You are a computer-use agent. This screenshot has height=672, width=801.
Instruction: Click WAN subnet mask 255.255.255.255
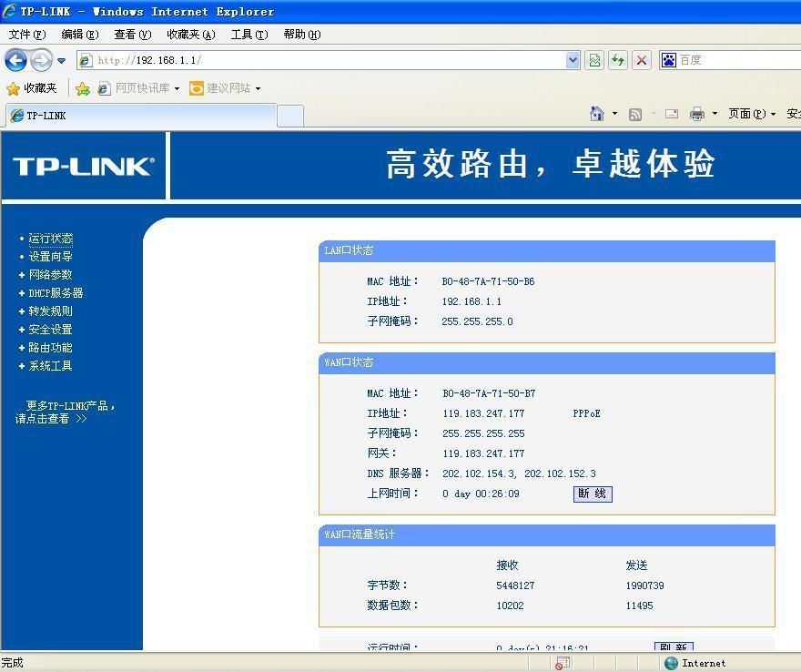coord(483,433)
